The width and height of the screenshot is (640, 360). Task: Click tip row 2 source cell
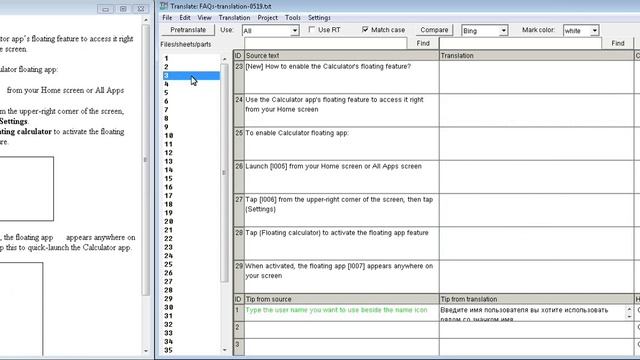tap(342, 330)
